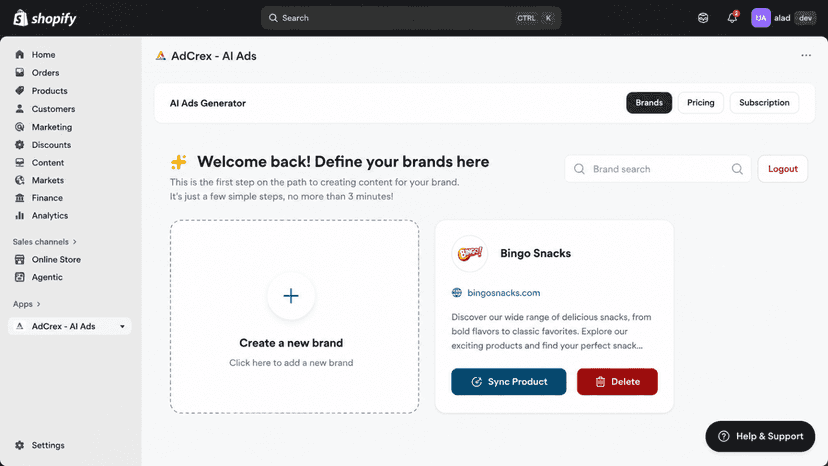828x466 pixels.
Task: Click the Bingo Snacks brand name
Action: [x=535, y=253]
